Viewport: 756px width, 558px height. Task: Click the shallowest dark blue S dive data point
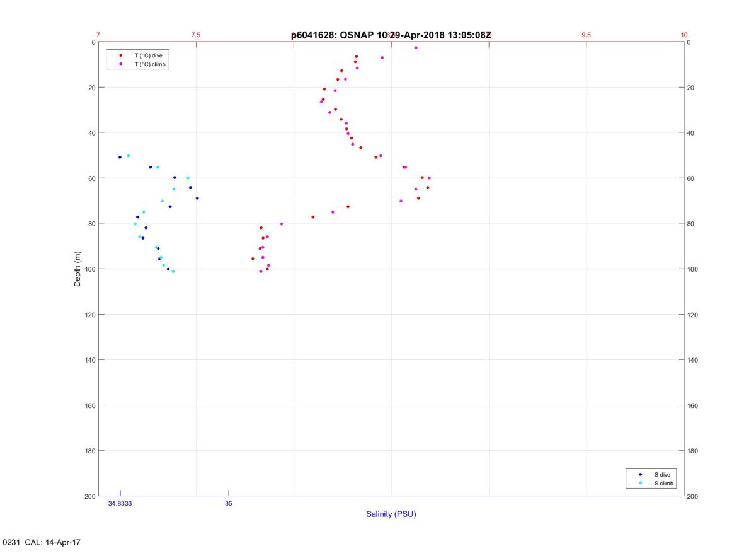[120, 157]
